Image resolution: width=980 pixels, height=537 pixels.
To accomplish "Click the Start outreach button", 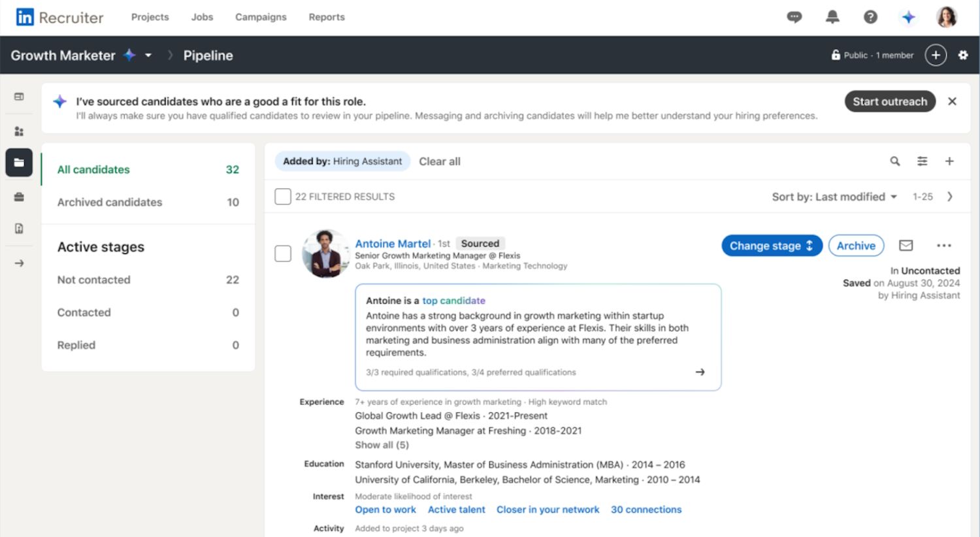I will tap(890, 101).
